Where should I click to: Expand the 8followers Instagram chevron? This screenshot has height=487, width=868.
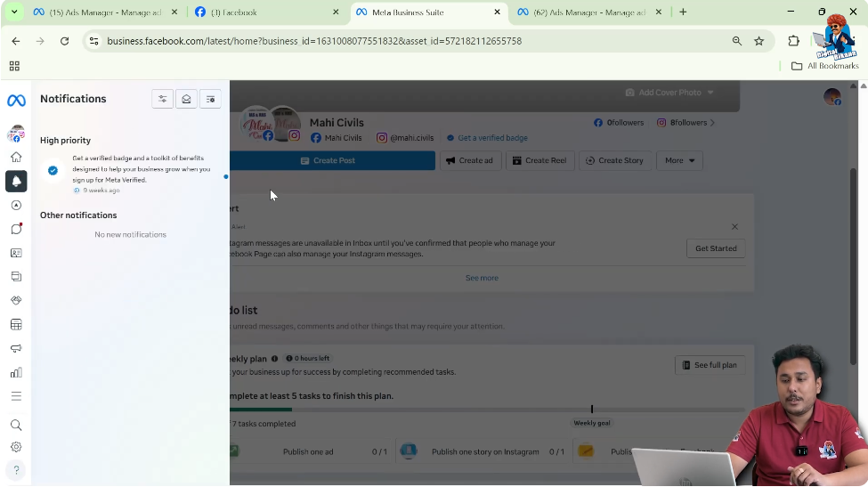(x=712, y=123)
